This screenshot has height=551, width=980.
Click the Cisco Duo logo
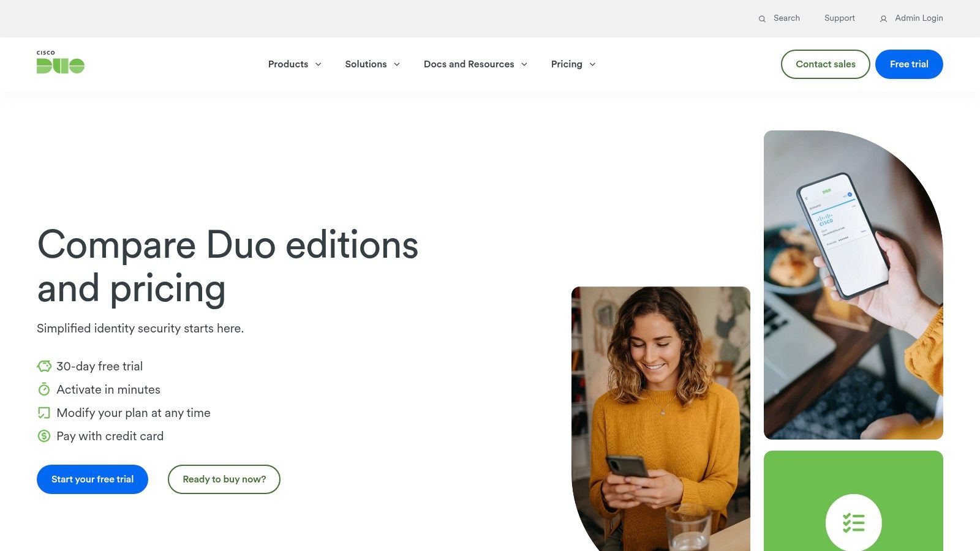point(61,62)
